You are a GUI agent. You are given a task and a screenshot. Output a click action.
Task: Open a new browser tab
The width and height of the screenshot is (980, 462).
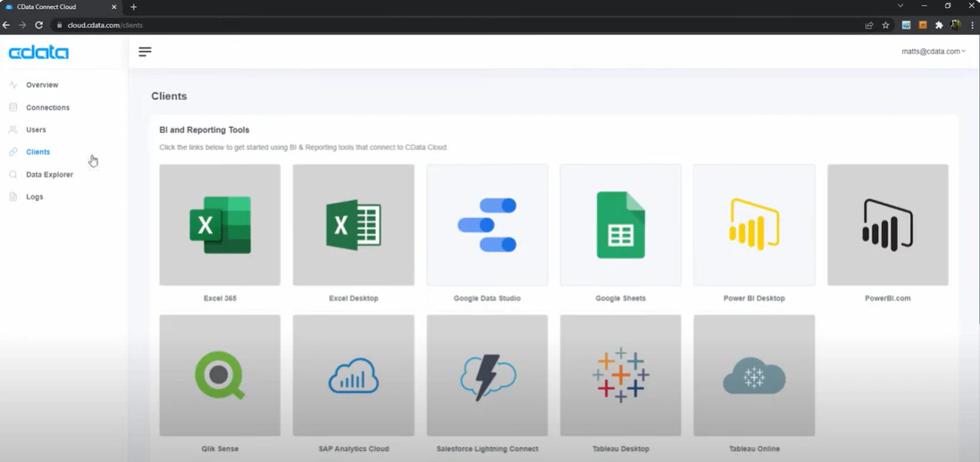tap(134, 7)
